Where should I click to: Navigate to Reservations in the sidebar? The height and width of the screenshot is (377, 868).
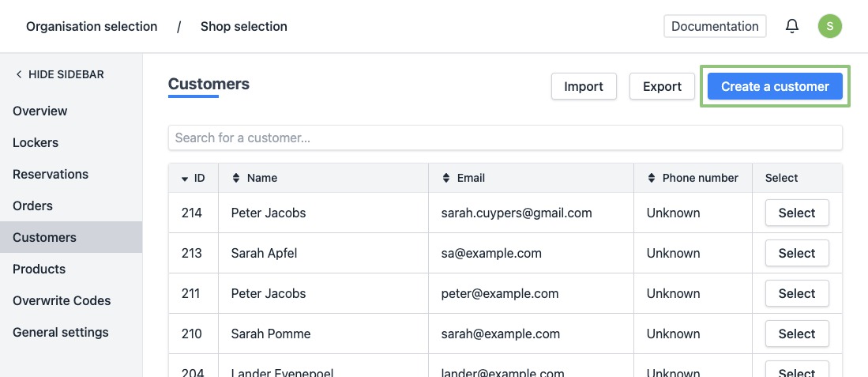(x=51, y=174)
